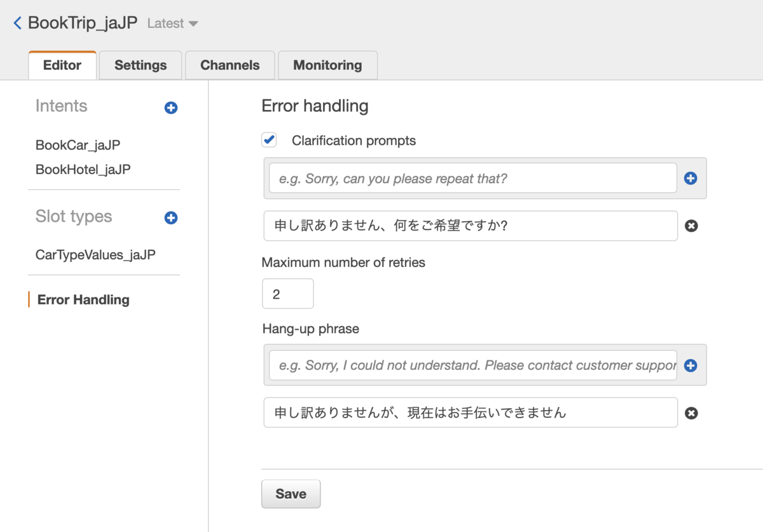The width and height of the screenshot is (763, 532).
Task: Delete the Japanese hang-up phrase
Action: pos(691,413)
